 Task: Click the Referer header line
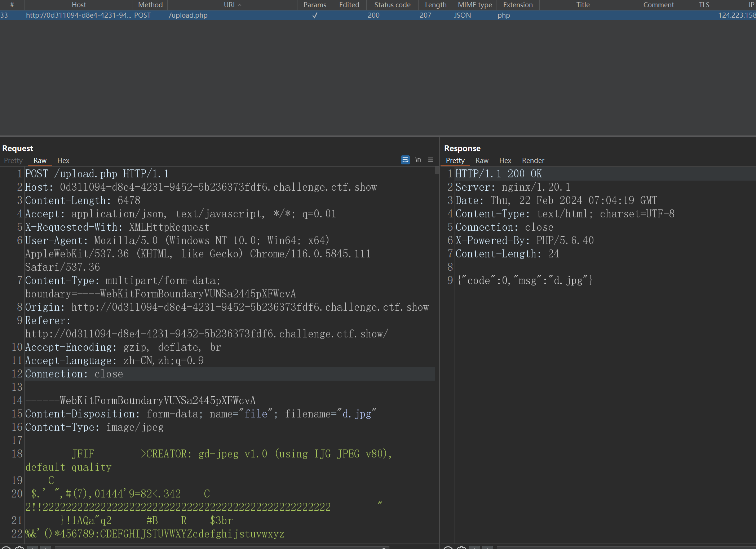tap(207, 327)
